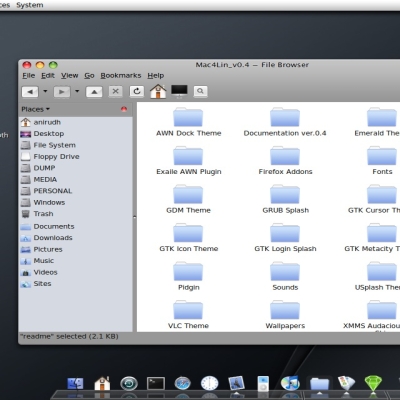Viewport: 400px width, 400px height.
Task: Open Trash from the sidebar
Action: (76, 214)
